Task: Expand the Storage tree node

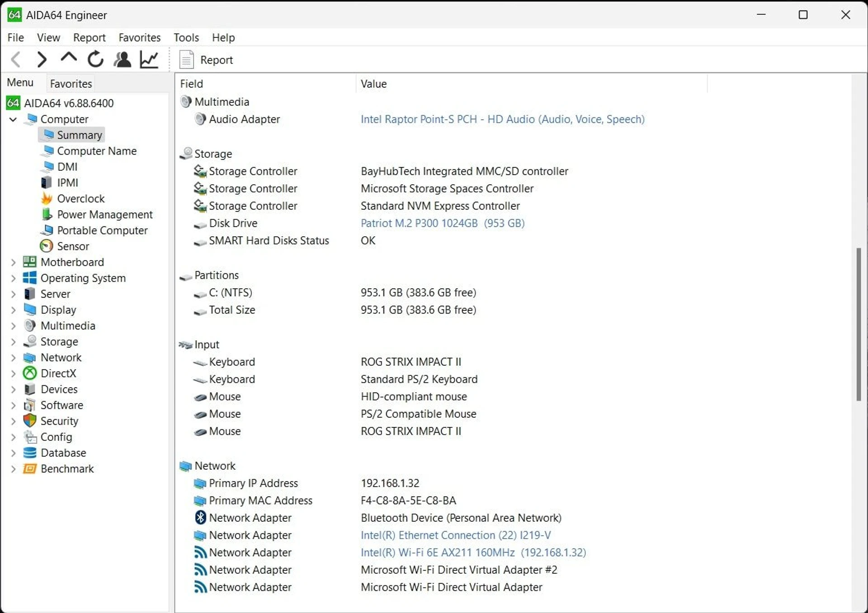Action: coord(13,342)
